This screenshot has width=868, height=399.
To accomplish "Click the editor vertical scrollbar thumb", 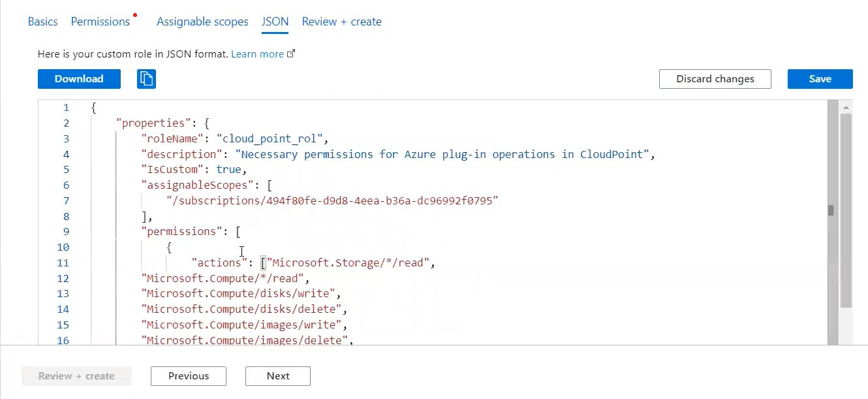I will (x=846, y=210).
